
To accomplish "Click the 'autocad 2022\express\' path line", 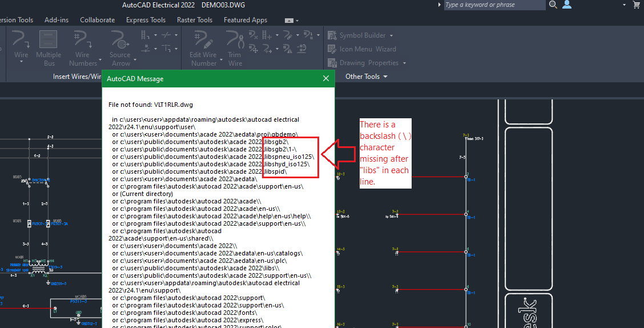I will tap(188, 320).
